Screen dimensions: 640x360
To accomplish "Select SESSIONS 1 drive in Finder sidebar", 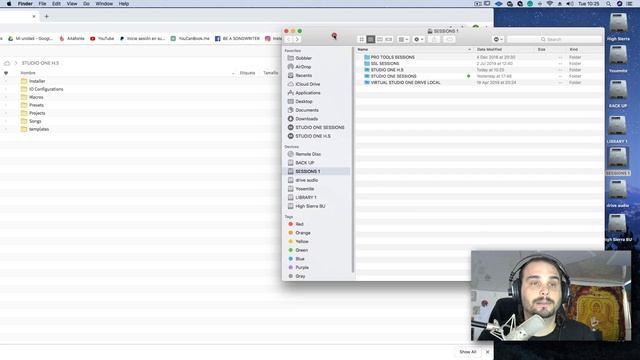I will tap(307, 171).
